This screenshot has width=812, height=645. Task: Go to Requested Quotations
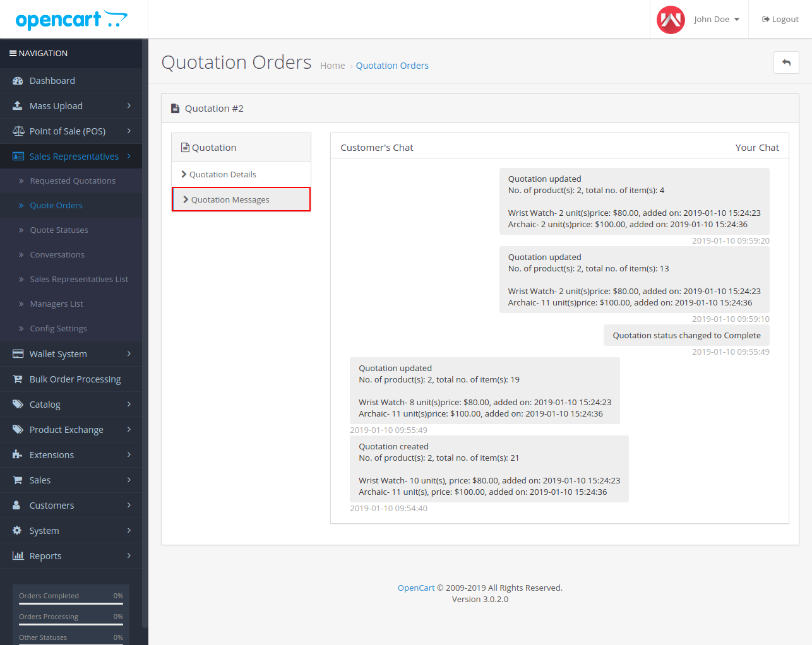coord(73,181)
